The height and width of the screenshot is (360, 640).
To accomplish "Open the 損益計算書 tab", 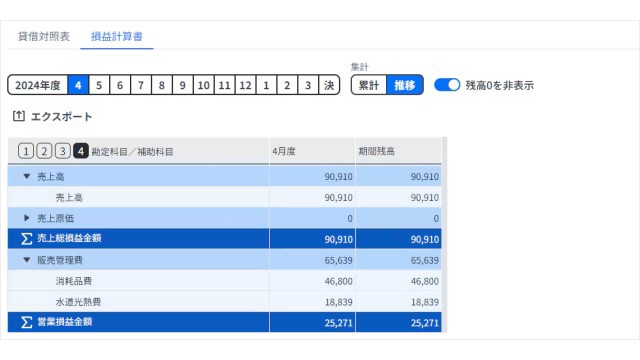I will (x=117, y=36).
